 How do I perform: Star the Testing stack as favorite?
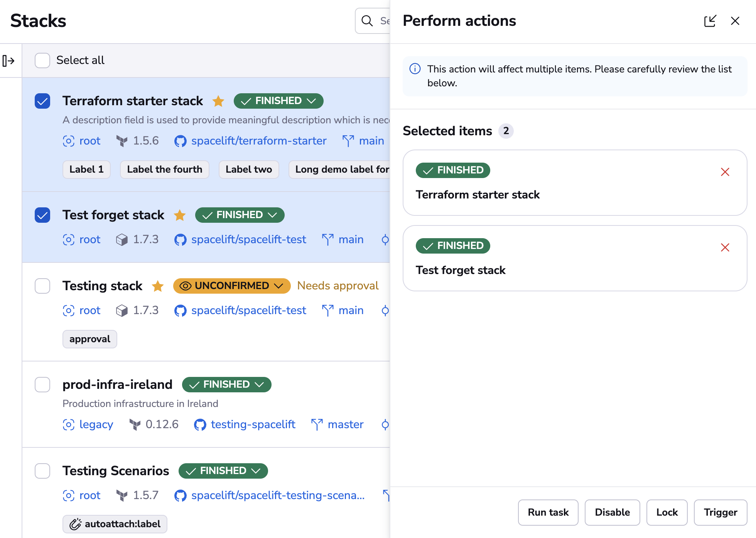158,286
